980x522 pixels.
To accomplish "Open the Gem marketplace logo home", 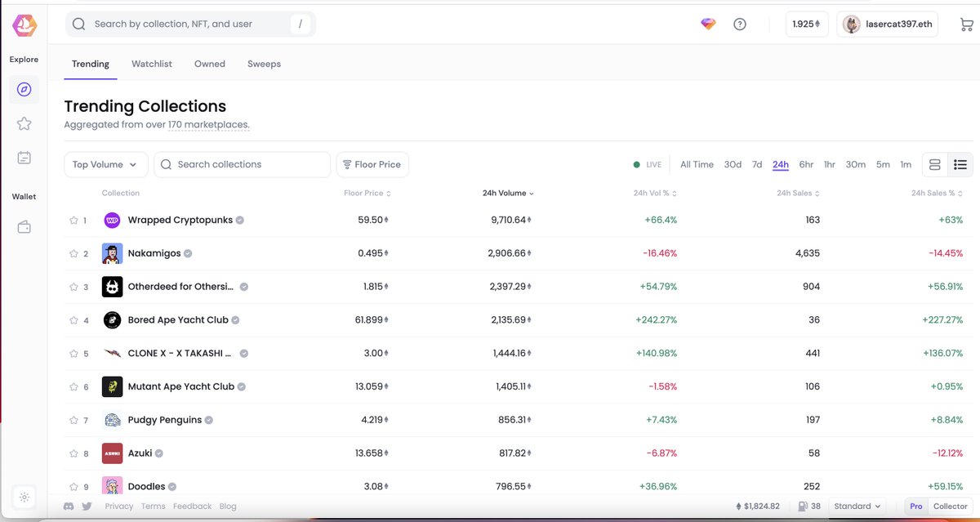I will coord(24,25).
